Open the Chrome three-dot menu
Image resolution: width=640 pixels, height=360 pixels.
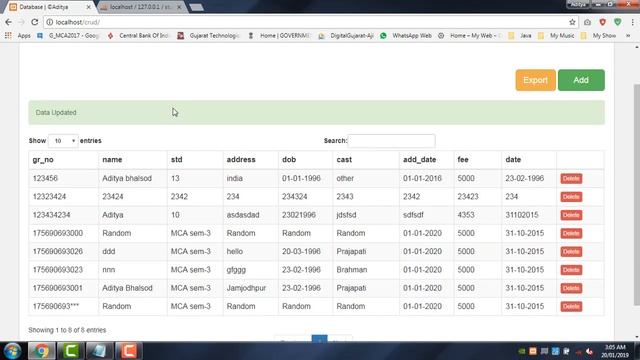click(632, 22)
